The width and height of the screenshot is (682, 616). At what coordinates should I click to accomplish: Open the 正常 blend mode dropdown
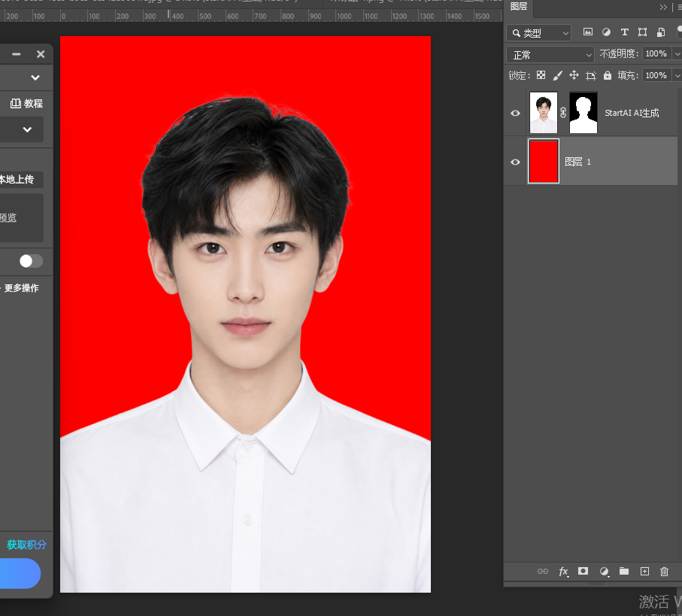[x=550, y=55]
